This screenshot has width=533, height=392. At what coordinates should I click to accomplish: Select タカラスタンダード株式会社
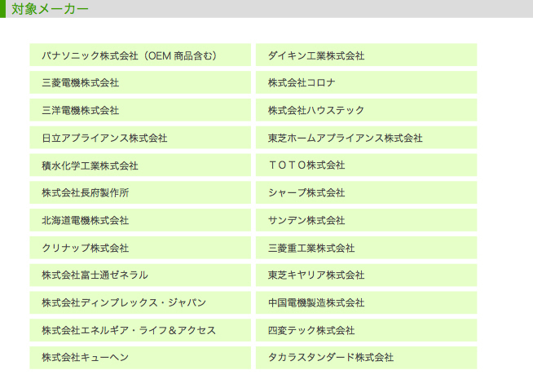(366, 358)
